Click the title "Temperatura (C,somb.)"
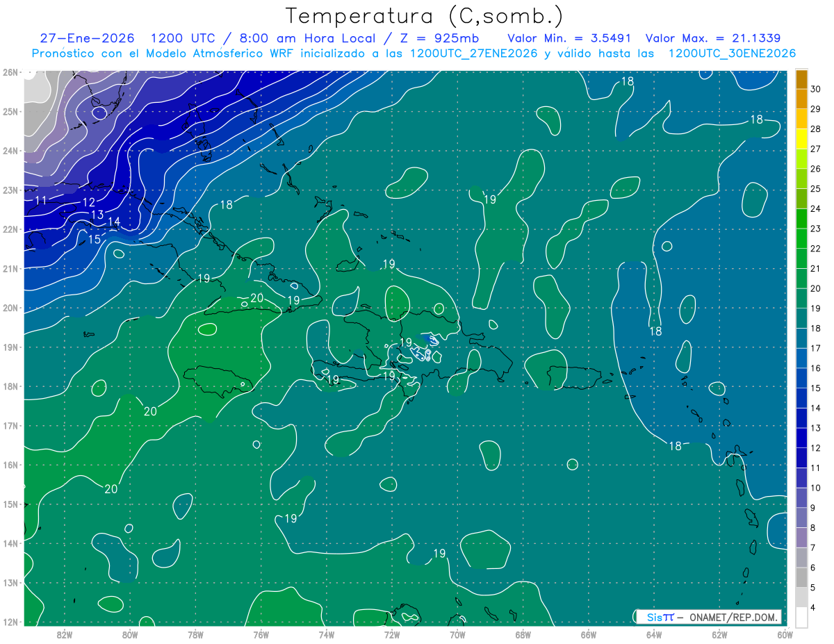Screen dimensions: 834x644 click(424, 16)
